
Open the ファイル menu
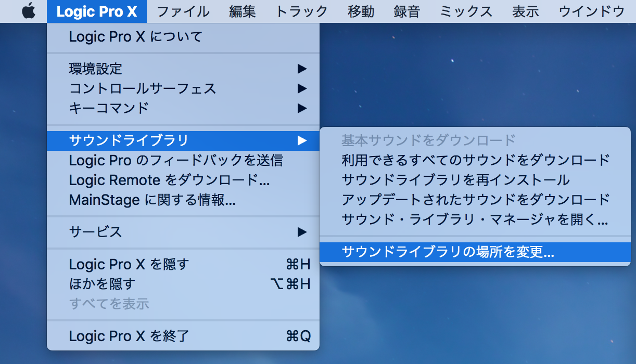(x=183, y=11)
